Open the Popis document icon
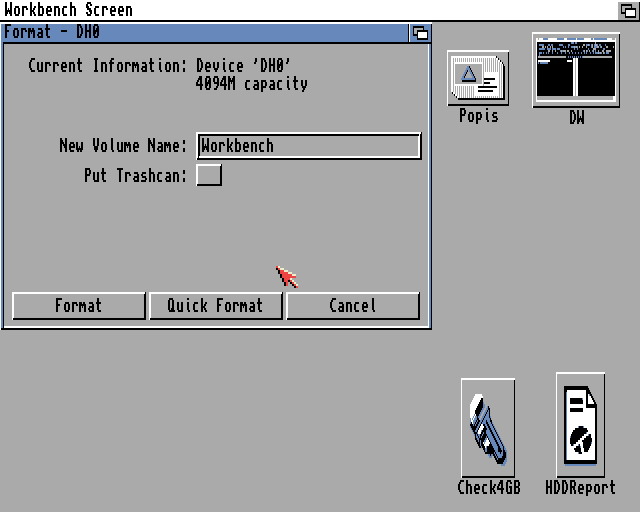The width and height of the screenshot is (640, 512). (477, 78)
